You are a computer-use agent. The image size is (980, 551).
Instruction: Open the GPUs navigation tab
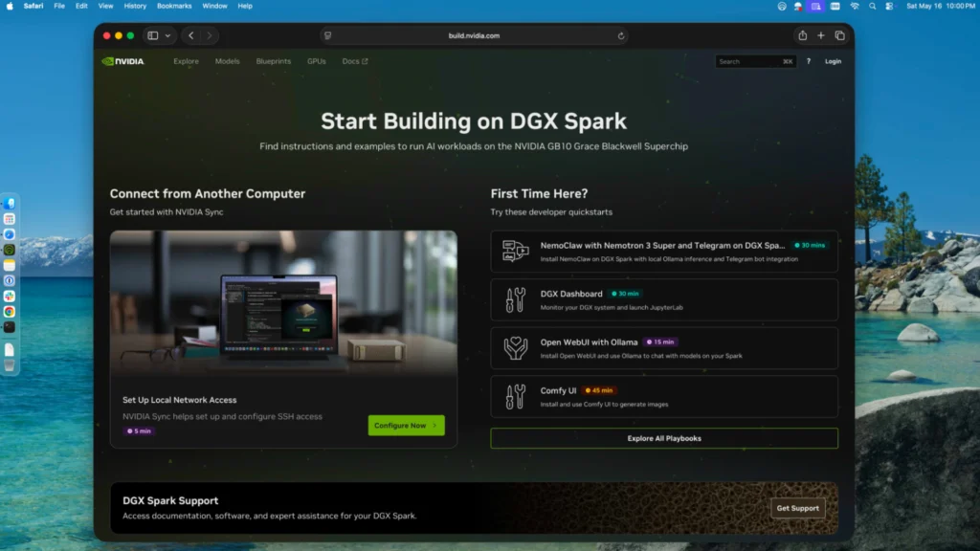tap(316, 61)
